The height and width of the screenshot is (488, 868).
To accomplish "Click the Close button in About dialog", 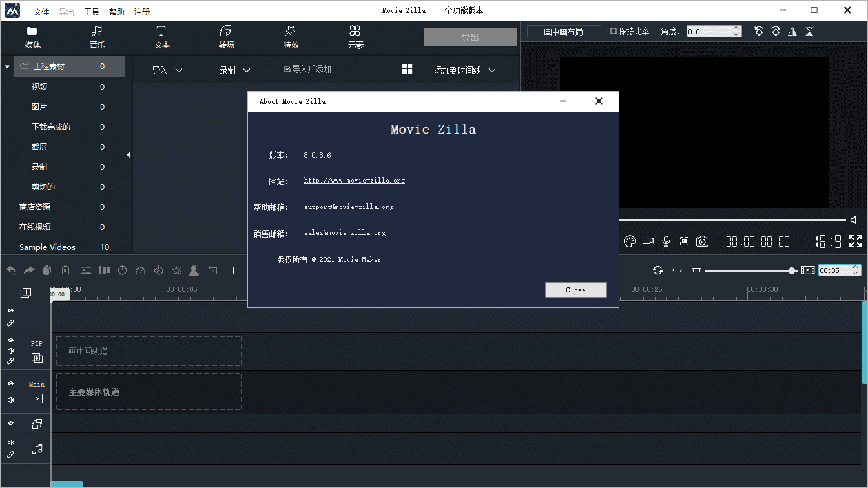I will [x=575, y=290].
